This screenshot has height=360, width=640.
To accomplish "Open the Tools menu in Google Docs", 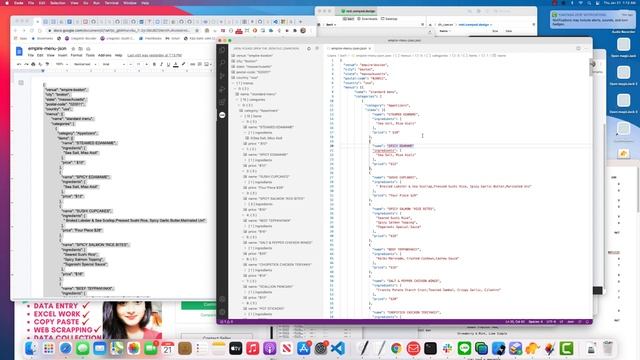I will [90, 55].
